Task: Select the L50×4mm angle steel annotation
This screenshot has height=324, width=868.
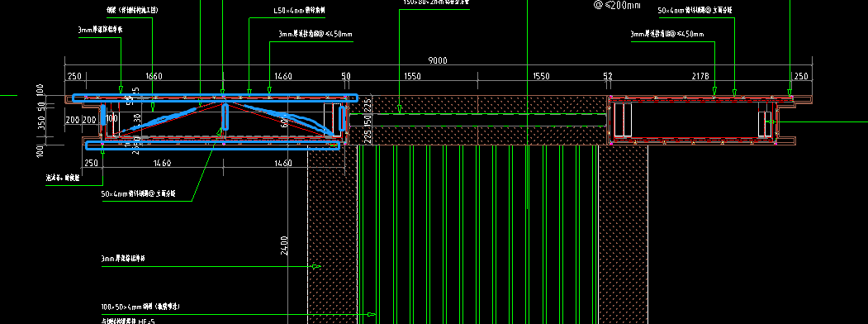Action: [x=300, y=11]
